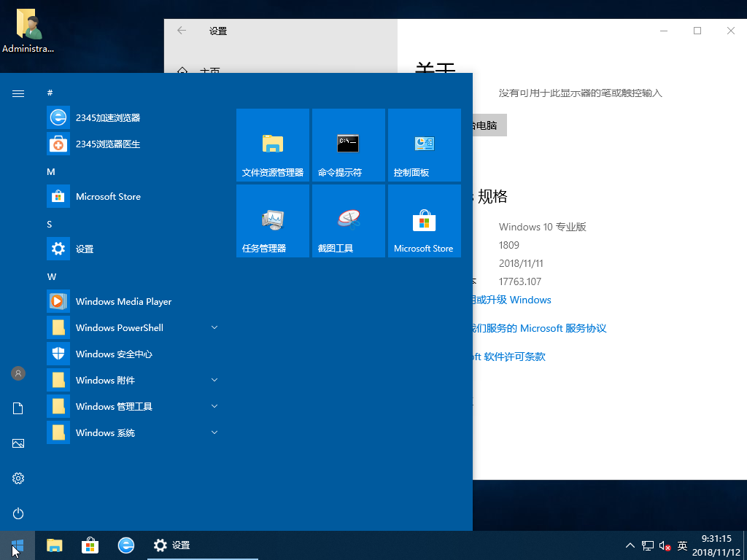Open the upgrade Windows link in Settings

[x=511, y=300]
